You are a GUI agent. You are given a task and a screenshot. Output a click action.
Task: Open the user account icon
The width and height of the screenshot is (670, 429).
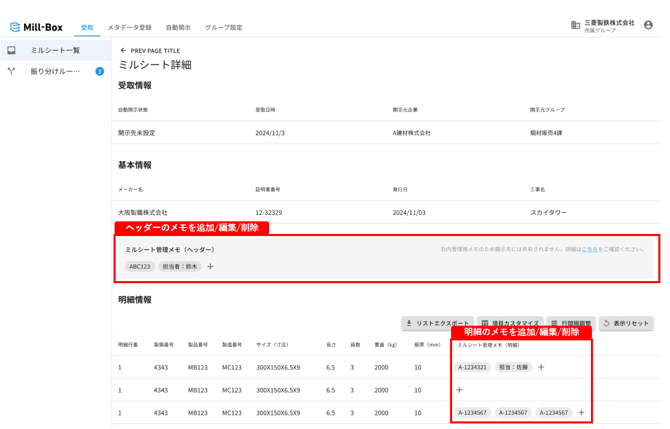click(x=648, y=25)
